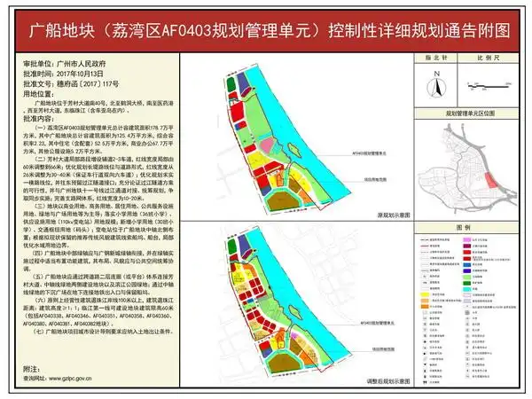Click the 附注 note label

tap(33, 366)
